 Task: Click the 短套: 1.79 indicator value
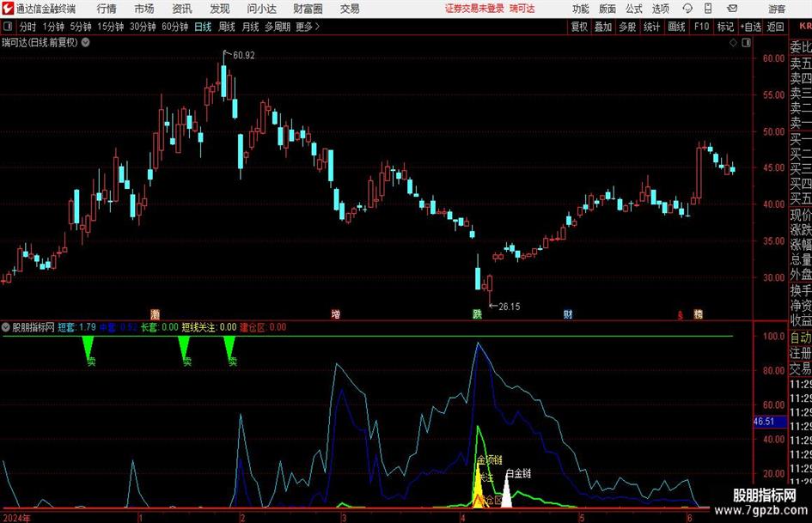(76, 327)
